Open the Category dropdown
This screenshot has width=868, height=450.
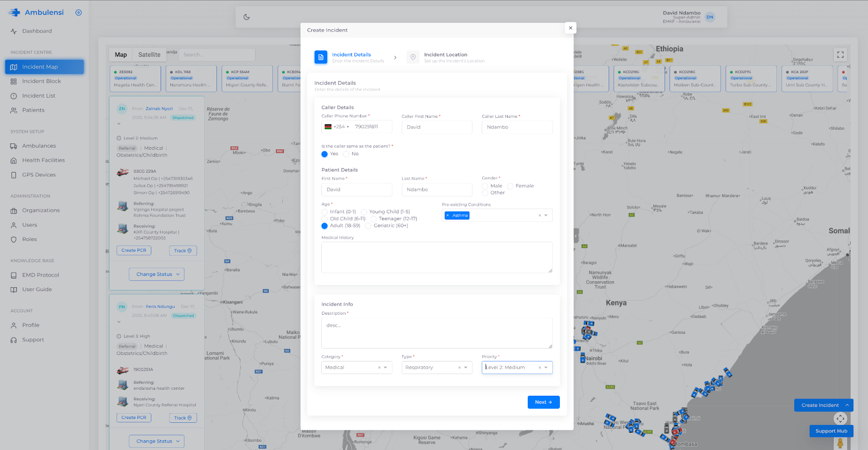(385, 367)
